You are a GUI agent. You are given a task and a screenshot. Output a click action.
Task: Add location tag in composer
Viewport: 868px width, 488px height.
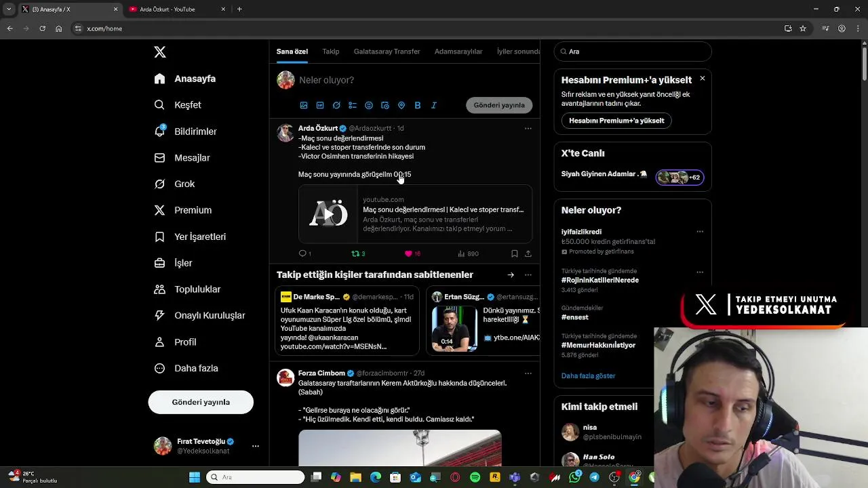[x=401, y=105]
